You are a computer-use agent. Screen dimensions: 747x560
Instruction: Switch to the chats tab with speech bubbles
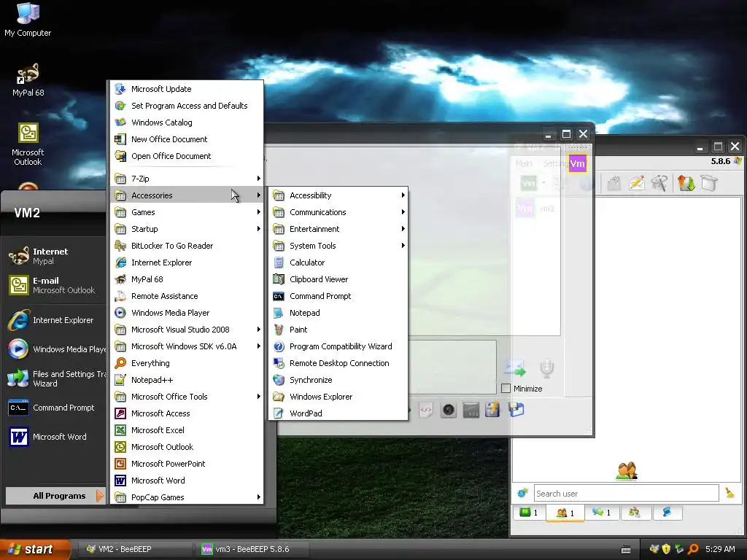click(602, 513)
